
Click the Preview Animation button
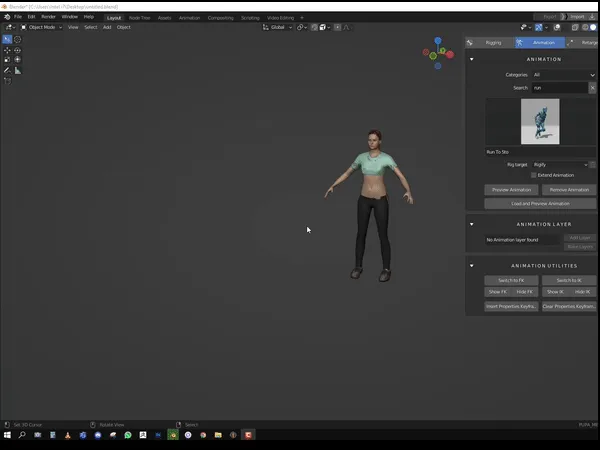pyautogui.click(x=511, y=190)
